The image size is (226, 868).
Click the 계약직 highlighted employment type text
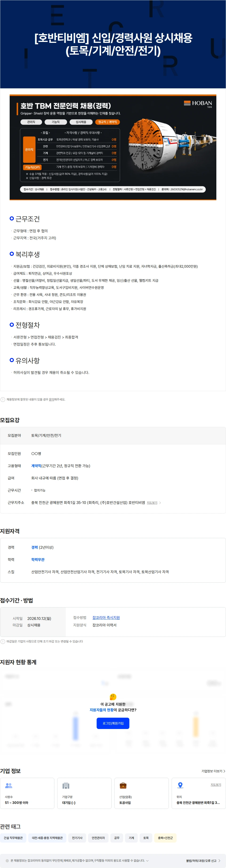click(36, 466)
